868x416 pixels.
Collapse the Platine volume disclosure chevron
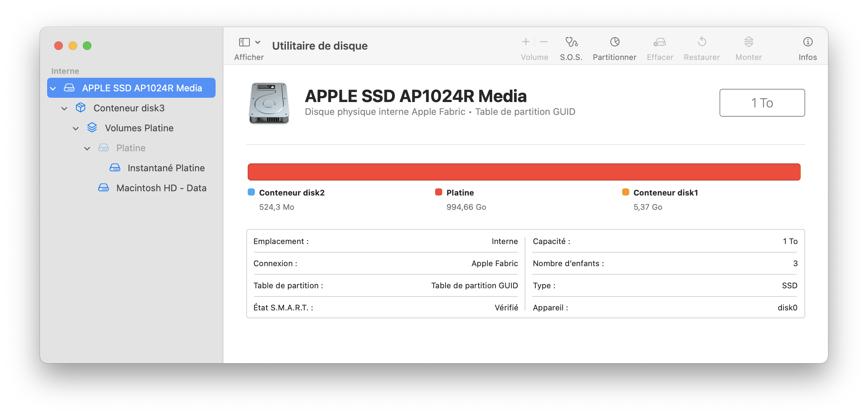pos(87,148)
